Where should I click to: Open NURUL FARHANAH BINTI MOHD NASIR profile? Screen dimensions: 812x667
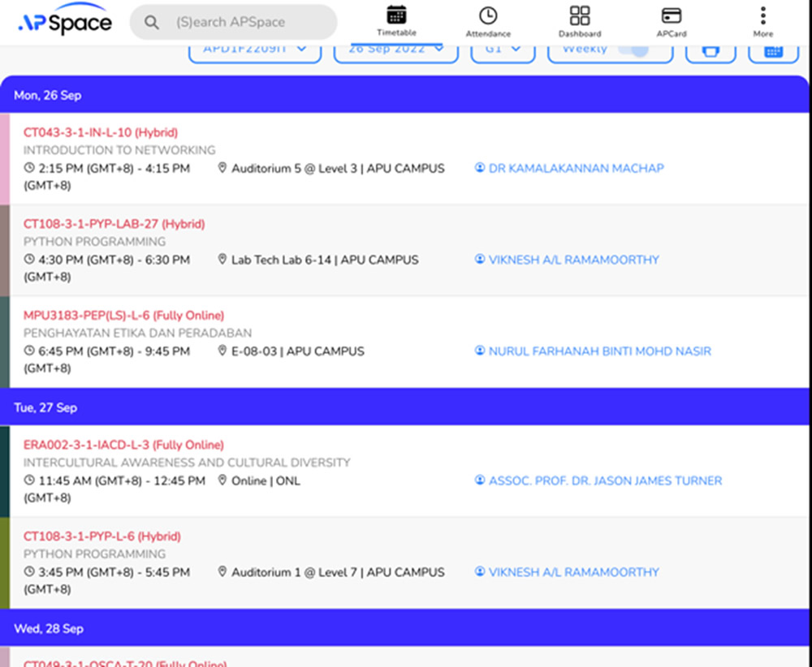pos(599,351)
